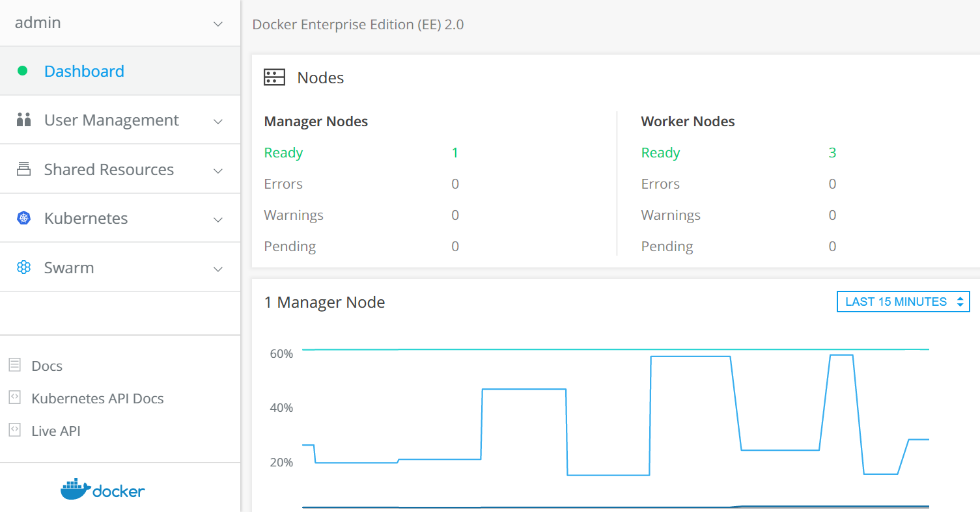Open the Last 15 Minutes time range dropdown
Screen dimensions: 980x512
[903, 302]
